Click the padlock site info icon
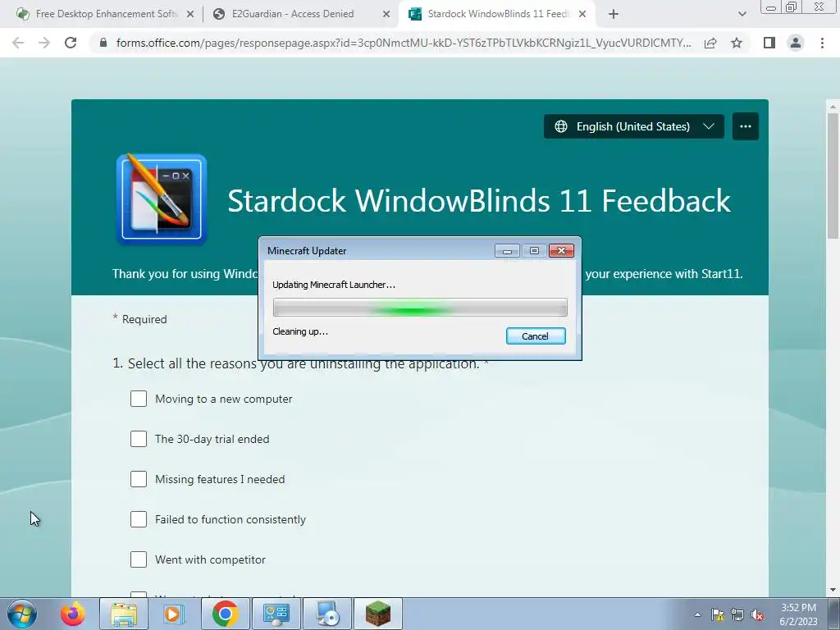840x630 pixels. point(103,43)
